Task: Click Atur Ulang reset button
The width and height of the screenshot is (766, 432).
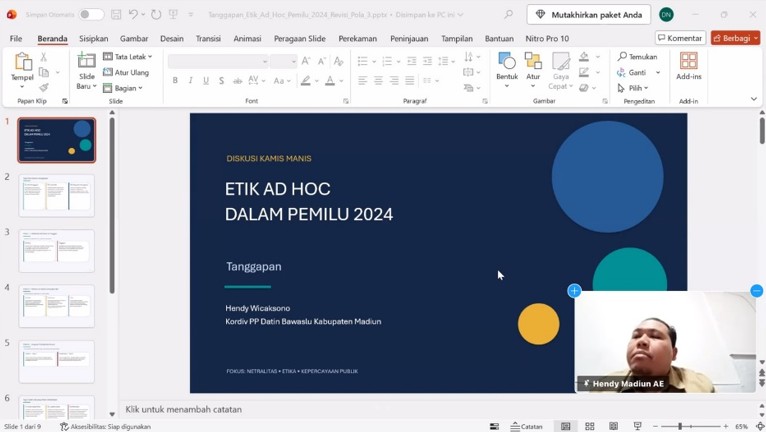Action: point(126,72)
